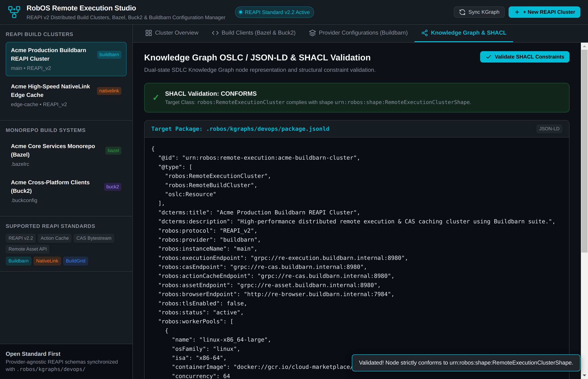
Task: Click the SUPPORTED REAPI STANDARDS header
Action: [x=50, y=226]
